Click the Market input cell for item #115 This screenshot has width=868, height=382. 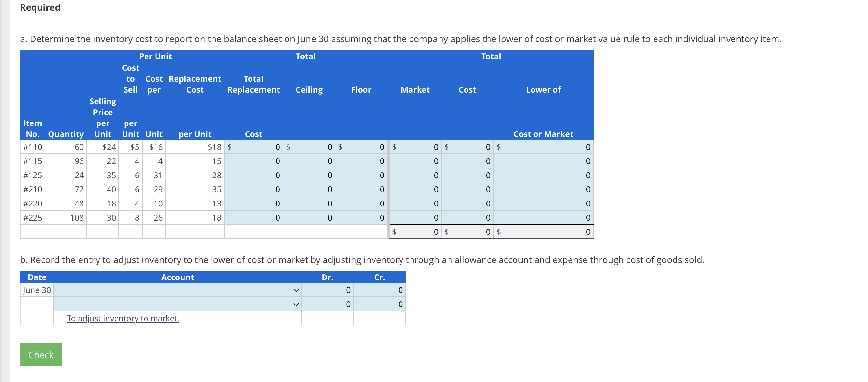tap(414, 161)
